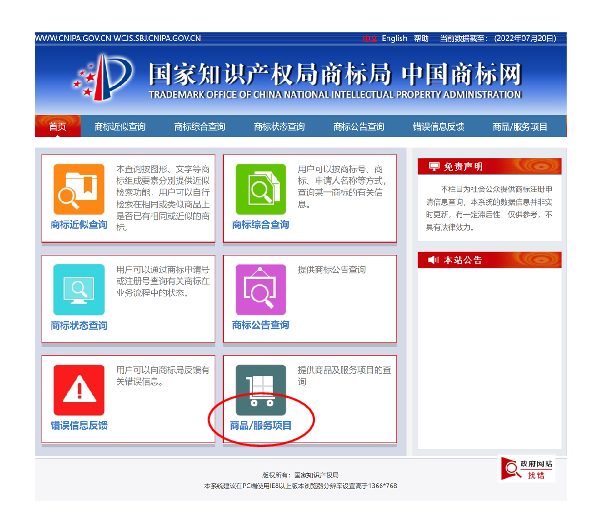Click the footer browser resolution recommendation text

click(x=300, y=486)
